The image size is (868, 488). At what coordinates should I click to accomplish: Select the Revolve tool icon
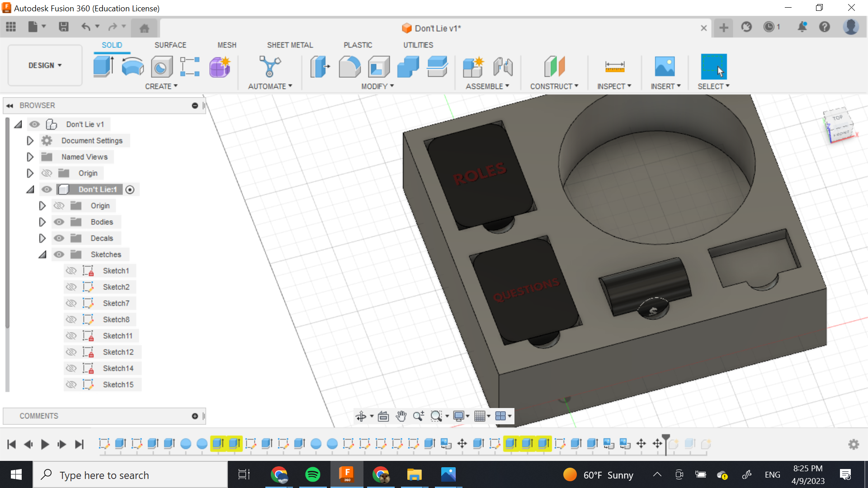(132, 66)
